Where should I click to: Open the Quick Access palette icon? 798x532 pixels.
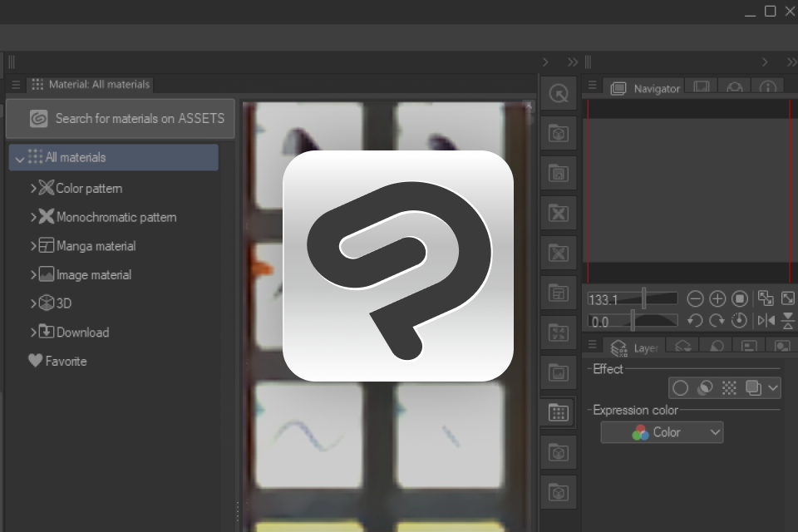[559, 94]
